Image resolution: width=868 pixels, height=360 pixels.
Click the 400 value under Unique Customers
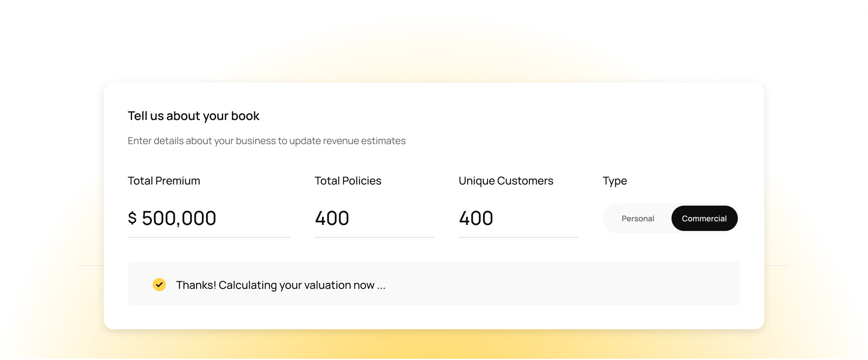[x=476, y=218]
